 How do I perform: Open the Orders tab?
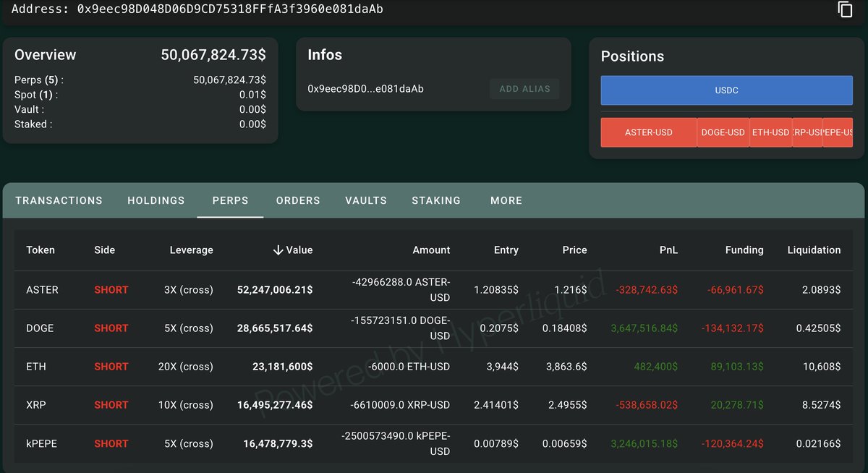point(298,200)
